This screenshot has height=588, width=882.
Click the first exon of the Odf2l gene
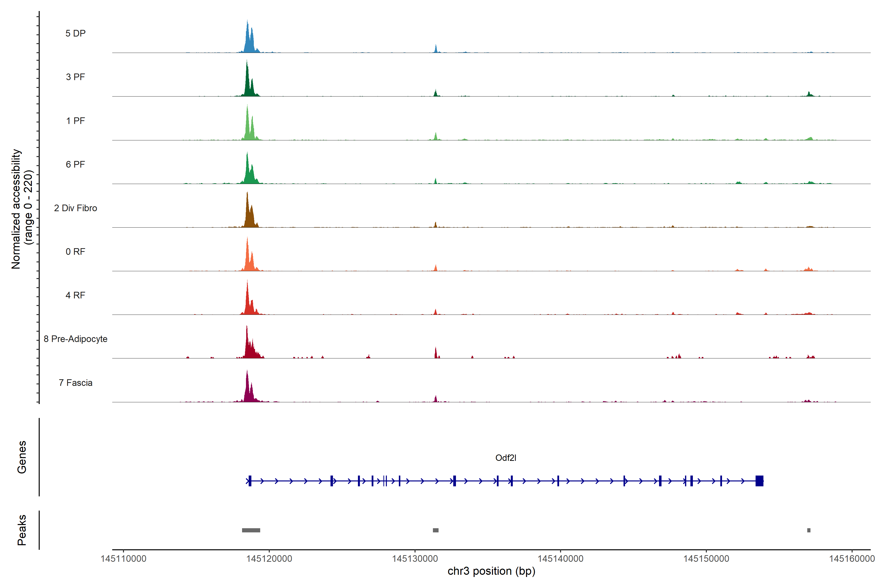click(250, 481)
